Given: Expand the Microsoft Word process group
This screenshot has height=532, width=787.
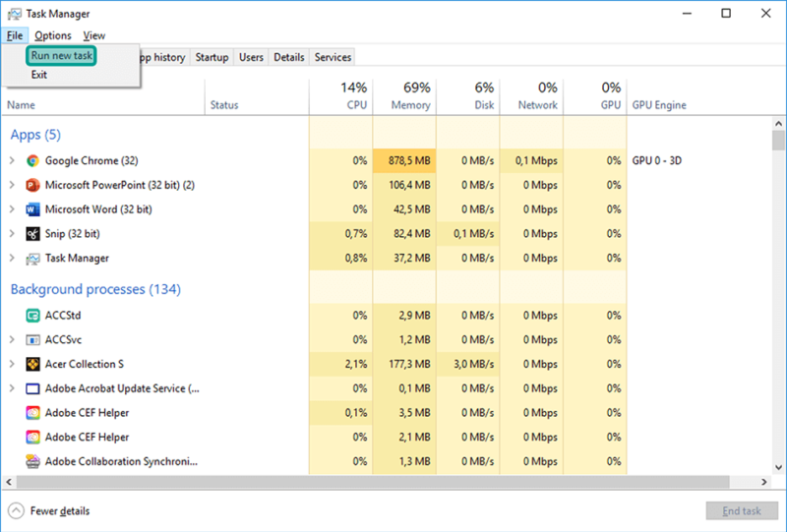Looking at the screenshot, I should point(12,209).
